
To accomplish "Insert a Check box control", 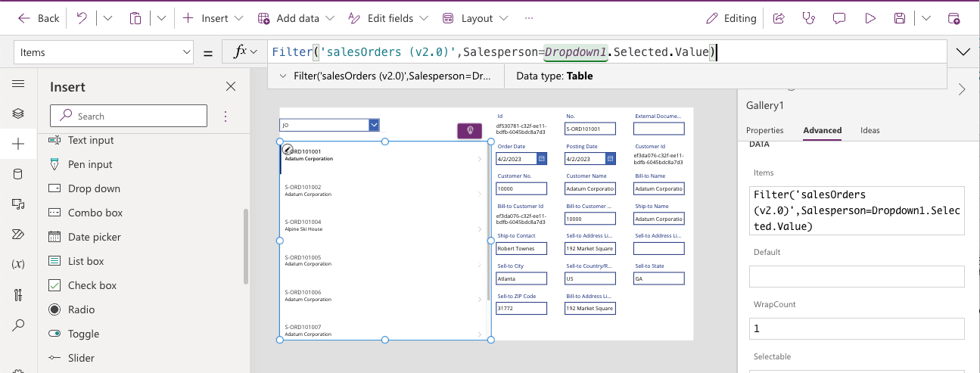I will click(92, 285).
